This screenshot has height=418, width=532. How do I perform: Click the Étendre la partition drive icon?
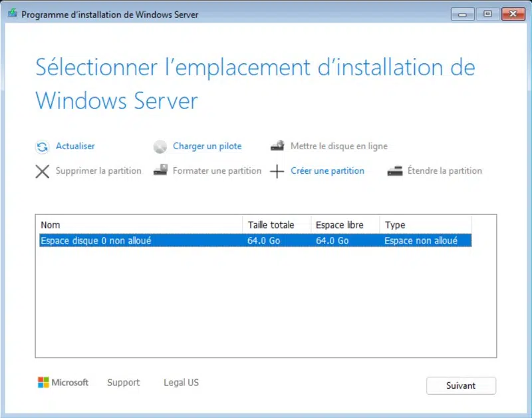click(395, 171)
